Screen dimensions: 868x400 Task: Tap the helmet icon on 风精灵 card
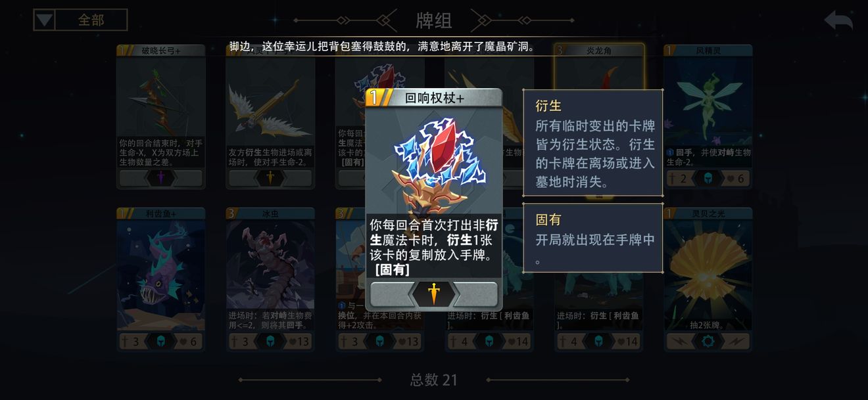708,178
